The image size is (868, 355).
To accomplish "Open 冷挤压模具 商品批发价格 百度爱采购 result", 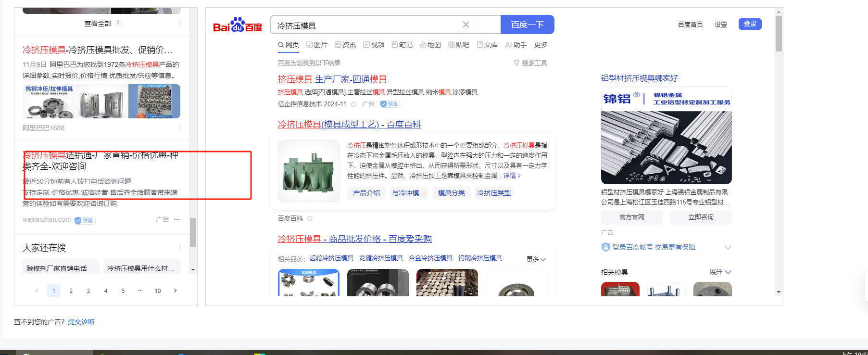I will [x=355, y=239].
